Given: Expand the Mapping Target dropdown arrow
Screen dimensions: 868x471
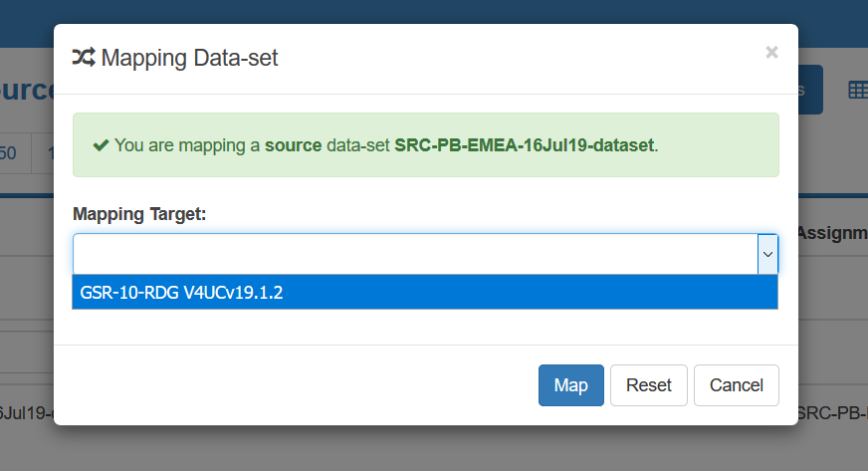Looking at the screenshot, I should click(x=767, y=254).
